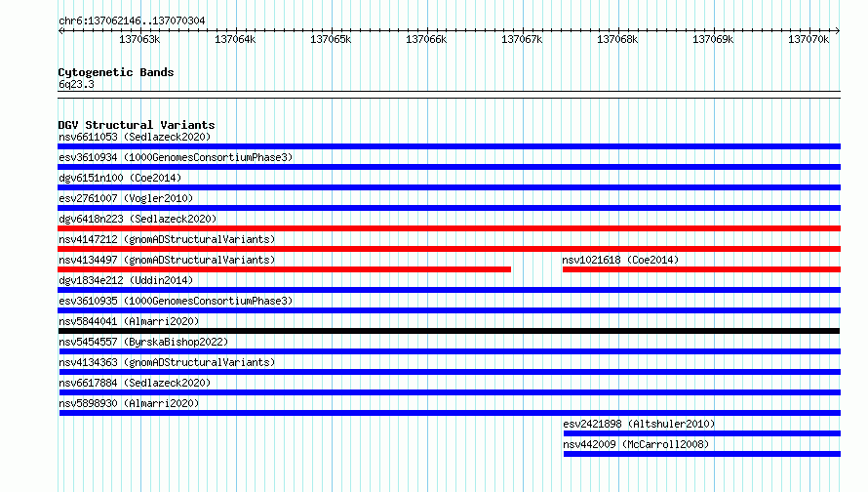868x492 pixels.
Task: Select the blue bar under nsv442009
Action: pyautogui.click(x=702, y=454)
